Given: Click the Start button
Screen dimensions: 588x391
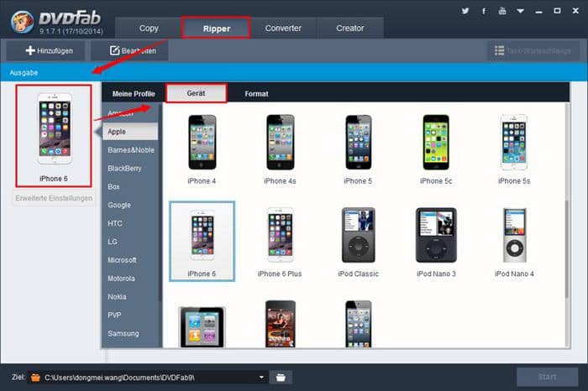Looking at the screenshot, I should [548, 377].
